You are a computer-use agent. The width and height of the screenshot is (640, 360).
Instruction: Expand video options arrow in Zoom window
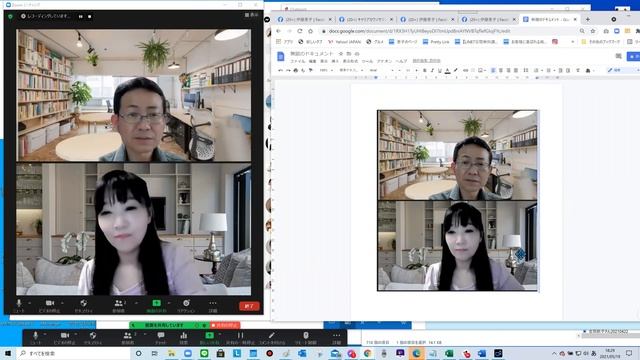click(62, 303)
